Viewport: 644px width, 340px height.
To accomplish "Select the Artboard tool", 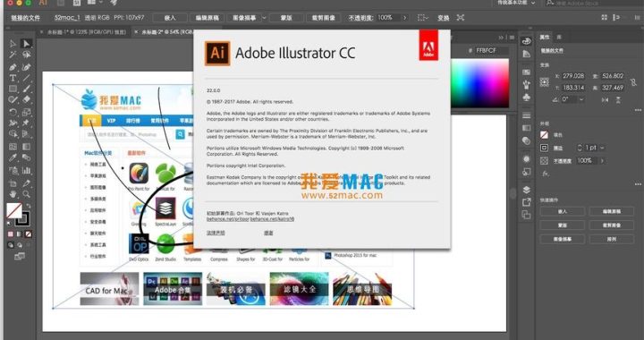I will point(13,183).
